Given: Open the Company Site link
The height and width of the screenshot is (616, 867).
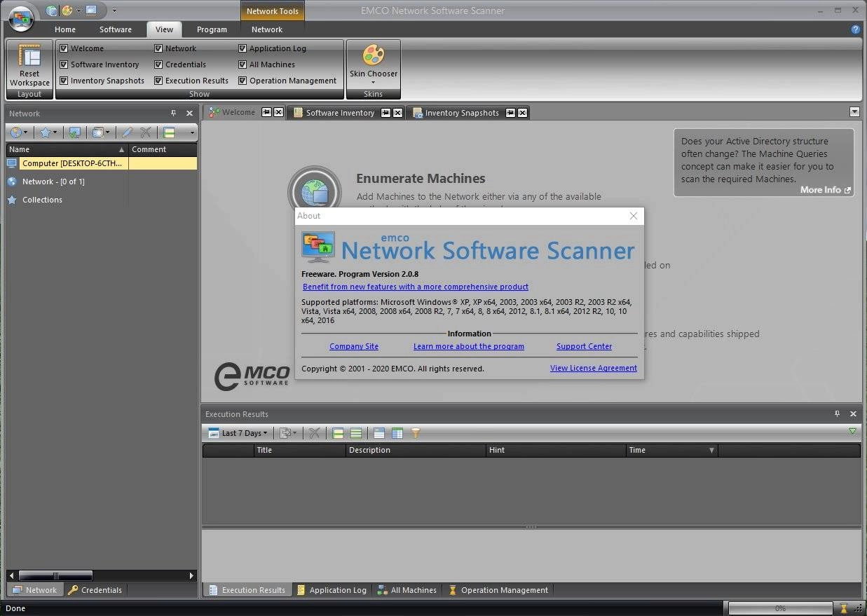Looking at the screenshot, I should point(354,346).
